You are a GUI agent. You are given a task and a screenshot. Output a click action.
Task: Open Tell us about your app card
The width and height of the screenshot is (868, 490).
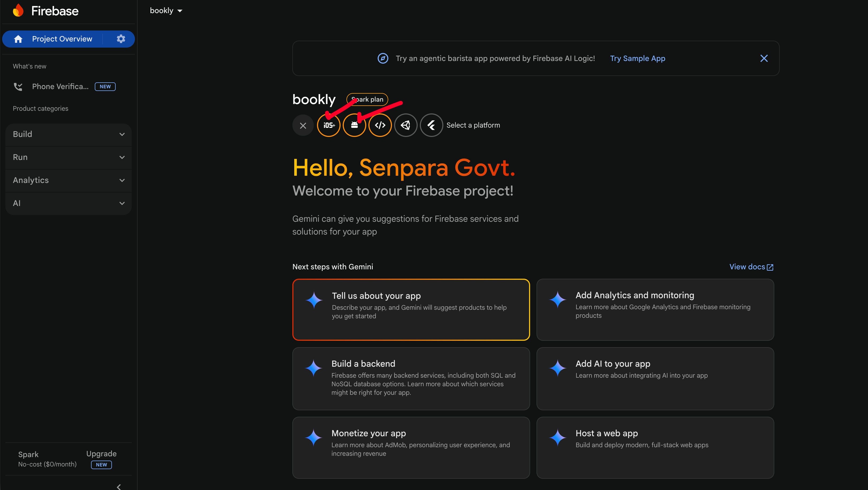pyautogui.click(x=411, y=310)
